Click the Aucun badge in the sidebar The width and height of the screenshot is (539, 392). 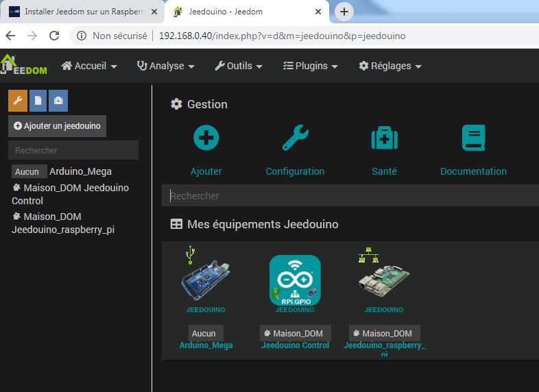pos(29,171)
